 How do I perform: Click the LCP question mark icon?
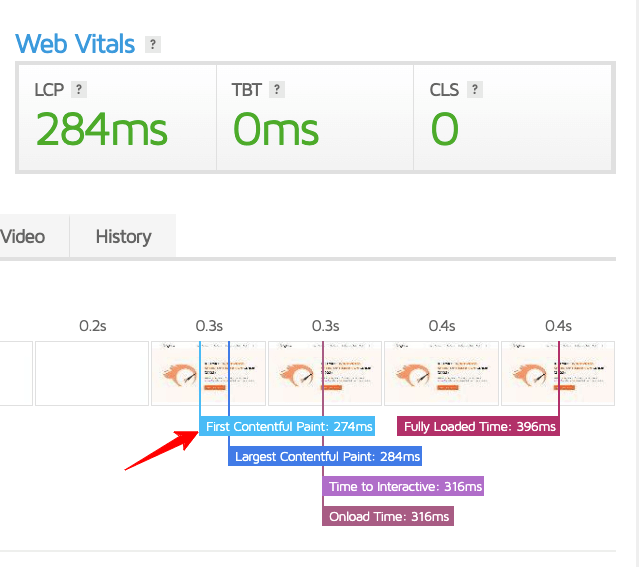(x=79, y=89)
